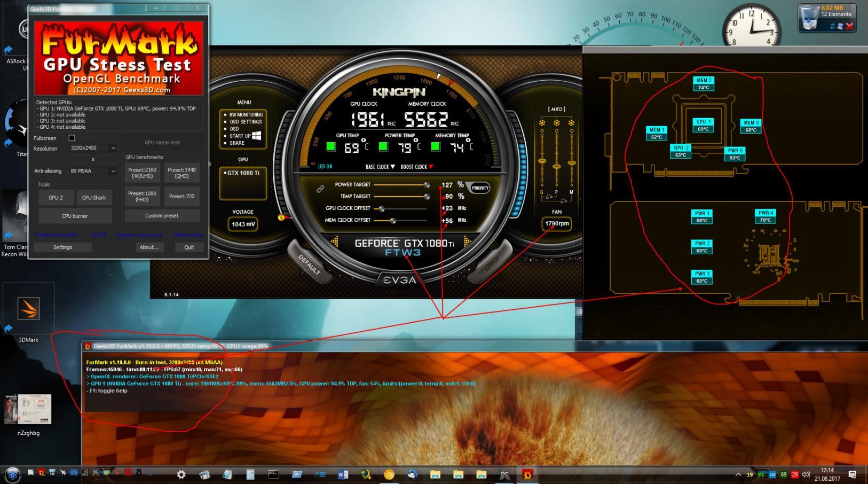868x484 pixels.
Task: Click the Windows logo icon next to Start Up
Action: coord(257,136)
